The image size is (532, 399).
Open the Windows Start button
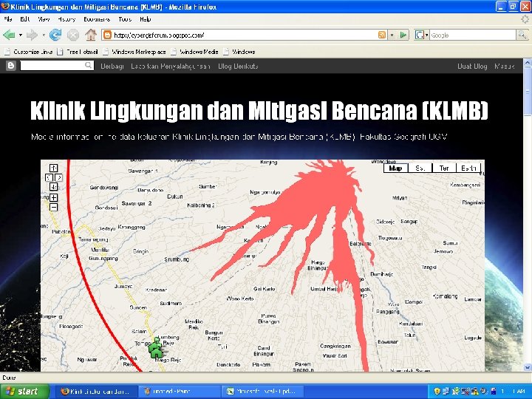pyautogui.click(x=24, y=392)
